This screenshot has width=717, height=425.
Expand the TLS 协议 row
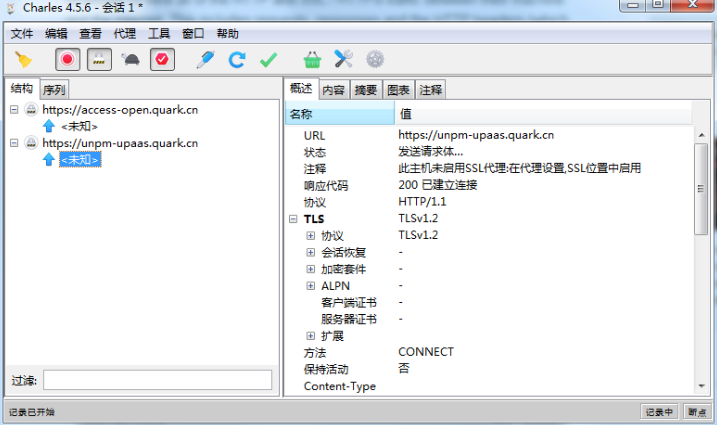click(310, 236)
